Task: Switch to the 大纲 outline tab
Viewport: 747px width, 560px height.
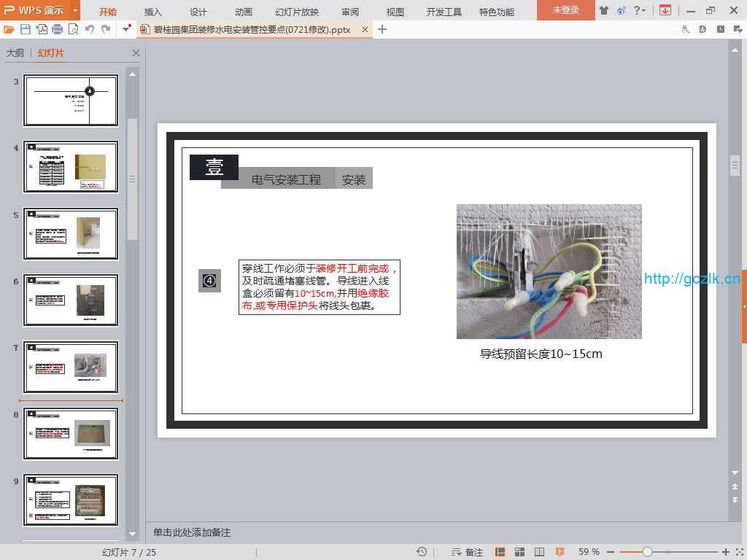Action: [x=15, y=53]
